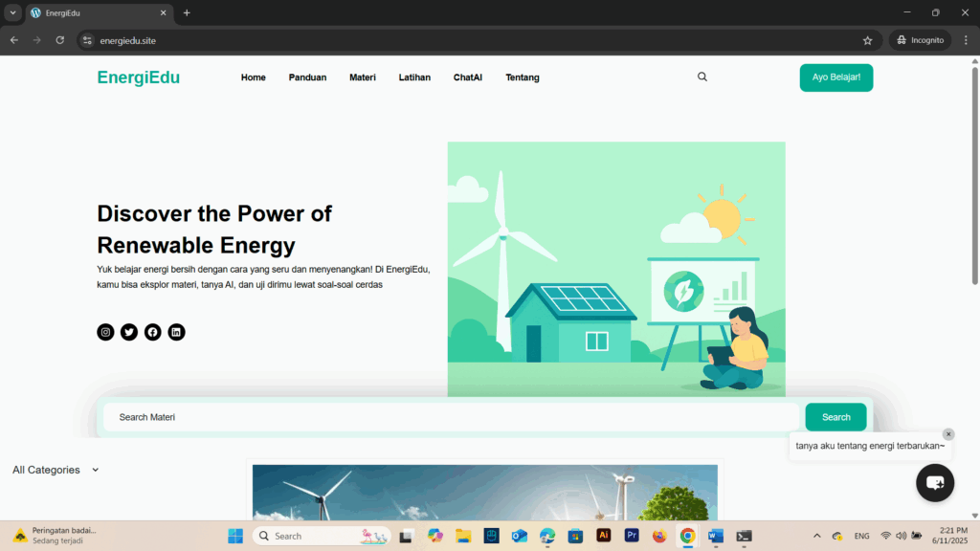This screenshot has width=980, height=551.
Task: Open the Panduan menu item
Action: tap(307, 77)
